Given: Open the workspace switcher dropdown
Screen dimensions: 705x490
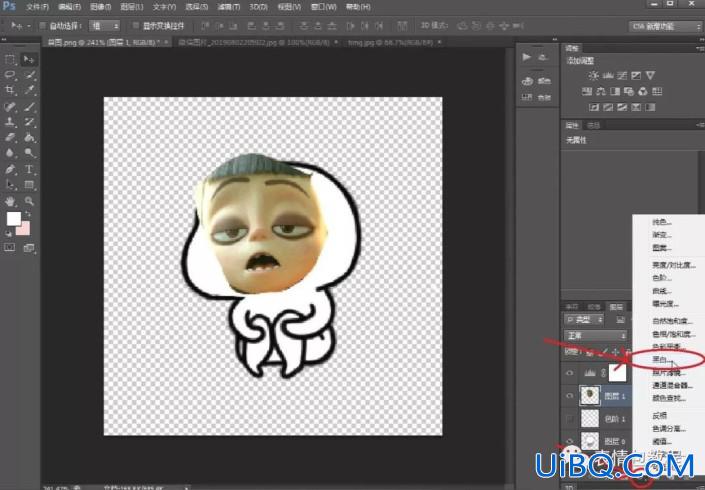Looking at the screenshot, I should (665, 26).
